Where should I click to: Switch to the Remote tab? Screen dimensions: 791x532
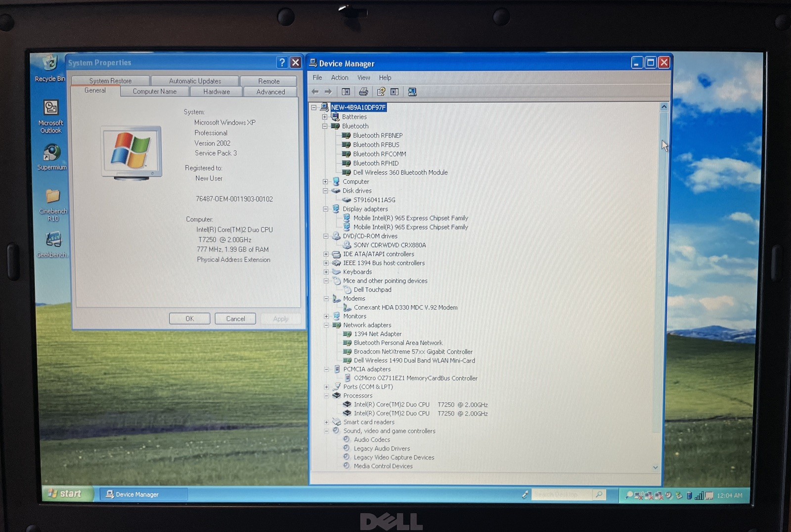coord(268,81)
